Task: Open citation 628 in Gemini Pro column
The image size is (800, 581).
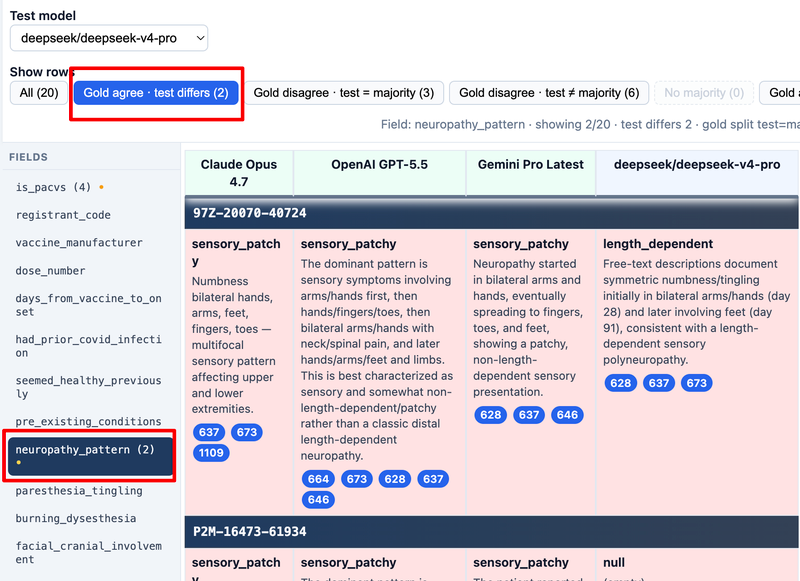Action: click(491, 415)
